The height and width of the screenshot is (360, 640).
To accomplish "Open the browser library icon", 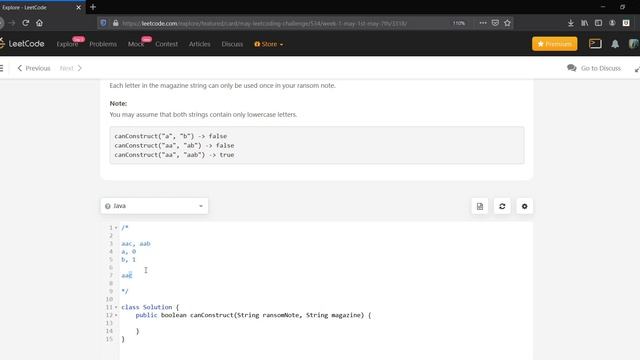I will (584, 23).
